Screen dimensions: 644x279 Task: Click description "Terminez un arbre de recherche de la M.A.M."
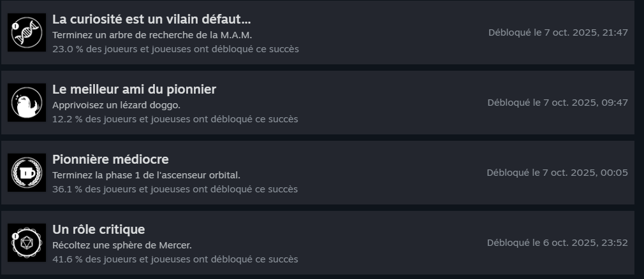[156, 35]
